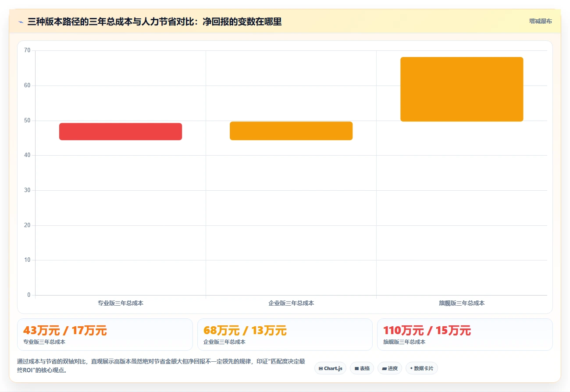570x392 pixels.
Task: Click the orange 企业版三年总成本 bar
Action: [291, 131]
